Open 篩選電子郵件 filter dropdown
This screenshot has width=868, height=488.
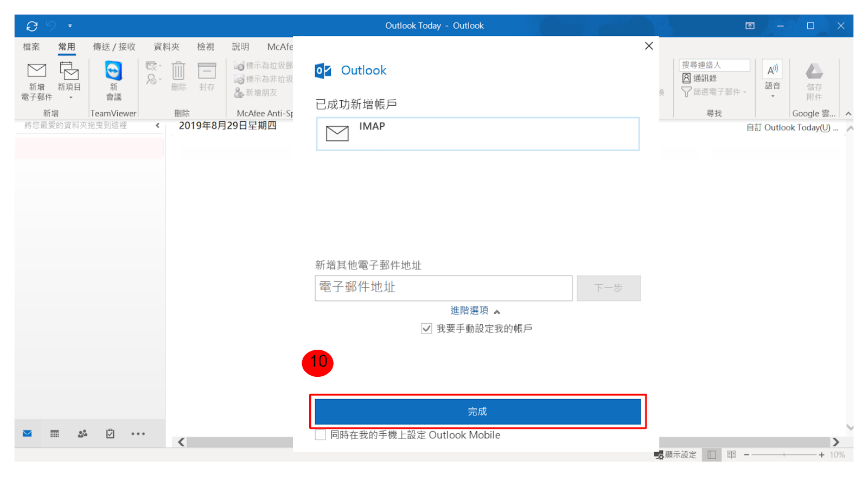[714, 92]
